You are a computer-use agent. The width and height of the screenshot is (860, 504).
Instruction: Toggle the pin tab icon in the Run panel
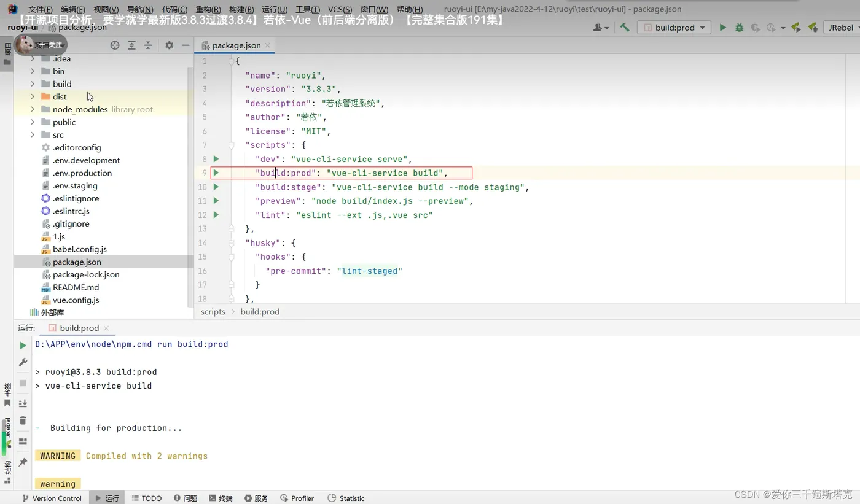(x=23, y=462)
